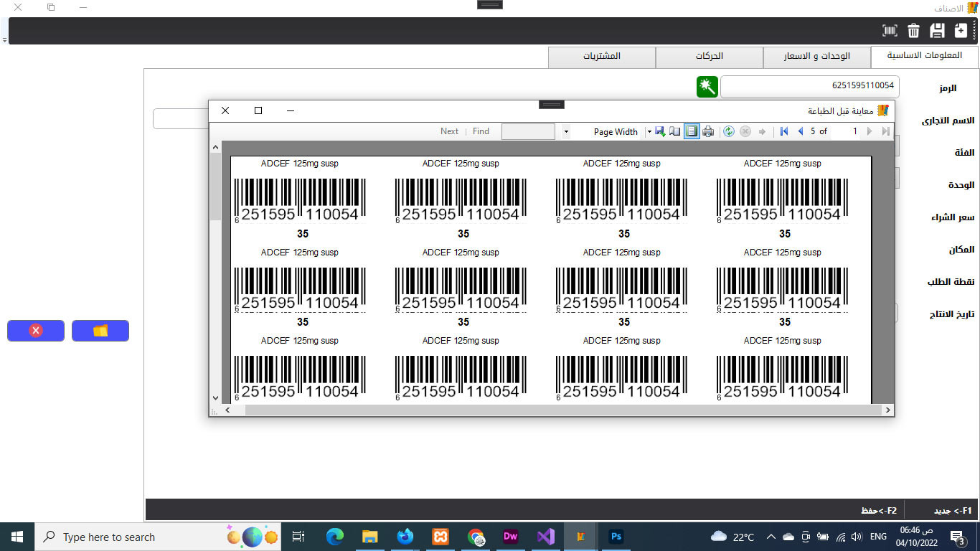
Task: Open the الحركات tab
Action: click(709, 57)
